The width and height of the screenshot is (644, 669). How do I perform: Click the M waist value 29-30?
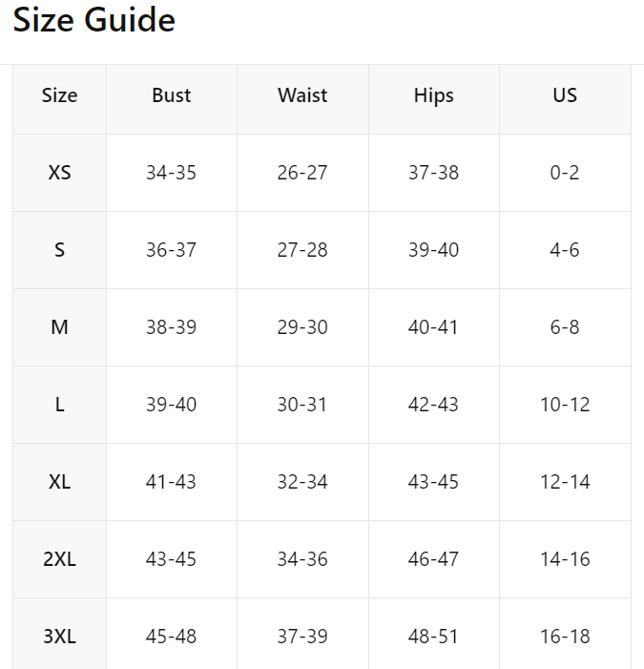tap(302, 327)
